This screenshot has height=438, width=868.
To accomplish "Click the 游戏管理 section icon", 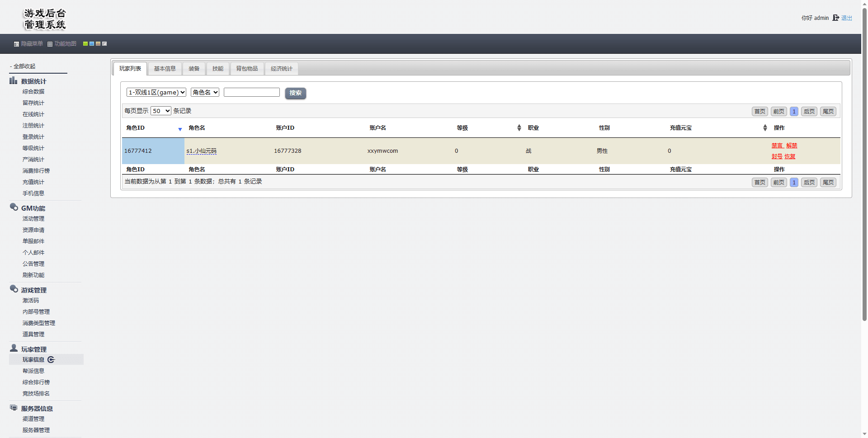I will click(x=14, y=289).
